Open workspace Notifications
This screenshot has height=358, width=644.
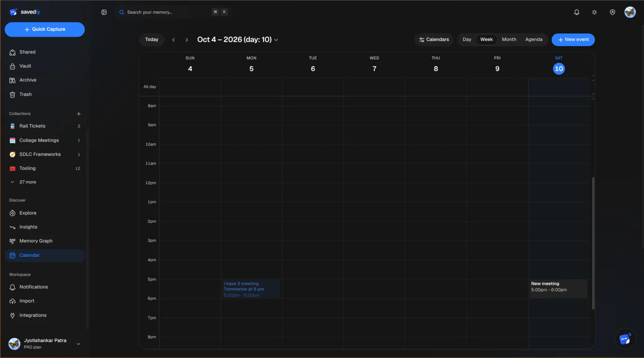coord(45,287)
